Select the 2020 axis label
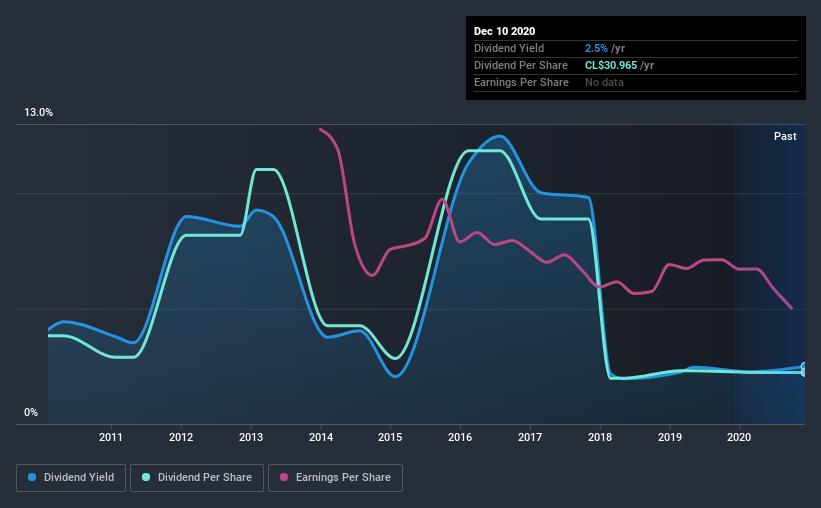This screenshot has width=821, height=508. (x=739, y=437)
